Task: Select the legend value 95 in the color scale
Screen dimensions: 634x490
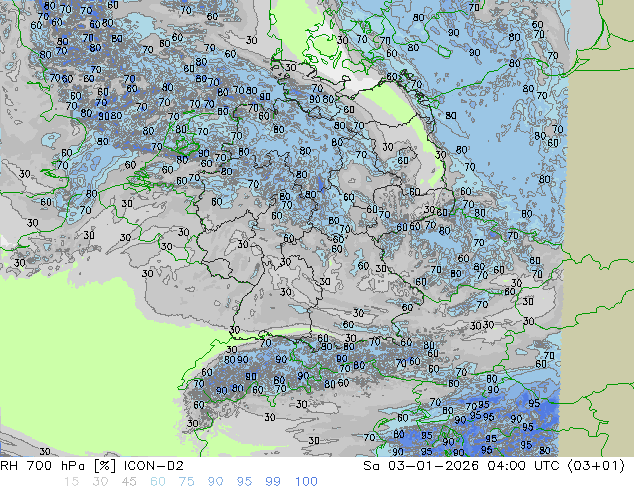Action: (244, 482)
